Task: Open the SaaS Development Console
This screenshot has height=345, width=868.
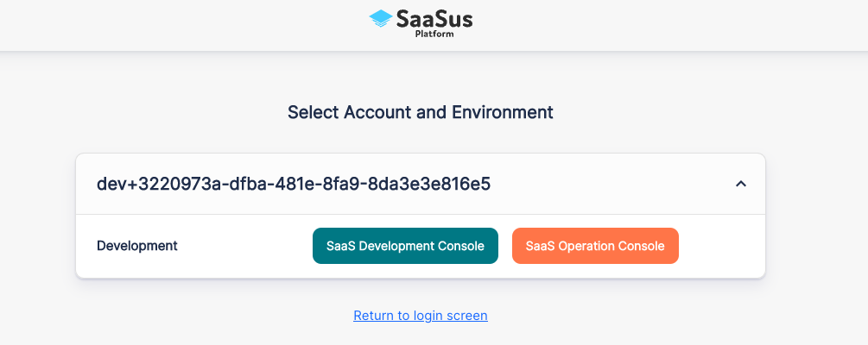Action: pyautogui.click(x=405, y=246)
